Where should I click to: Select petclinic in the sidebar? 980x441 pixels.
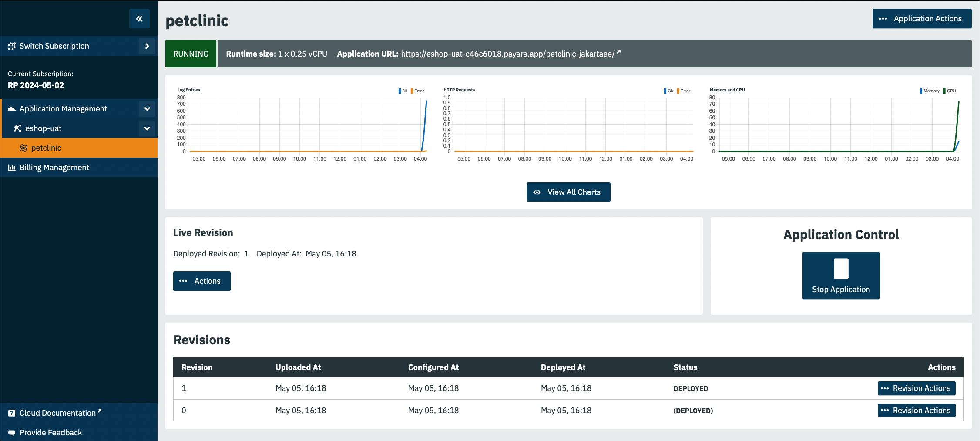79,148
